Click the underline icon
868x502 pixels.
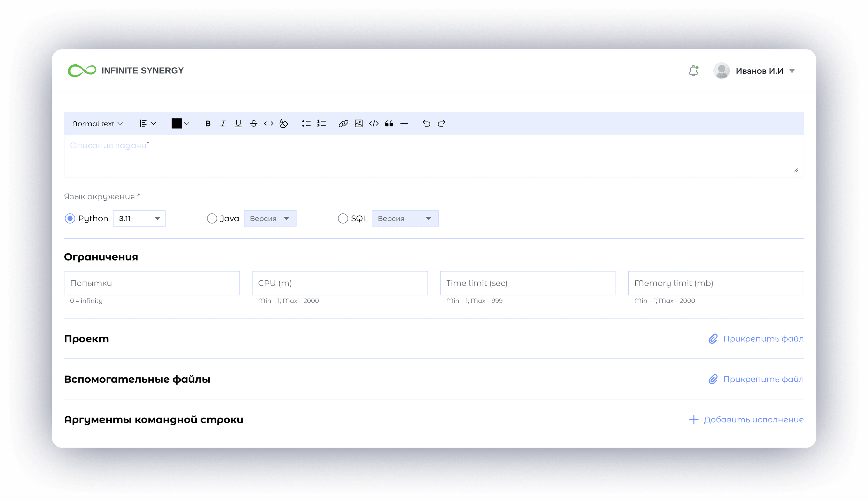click(238, 123)
